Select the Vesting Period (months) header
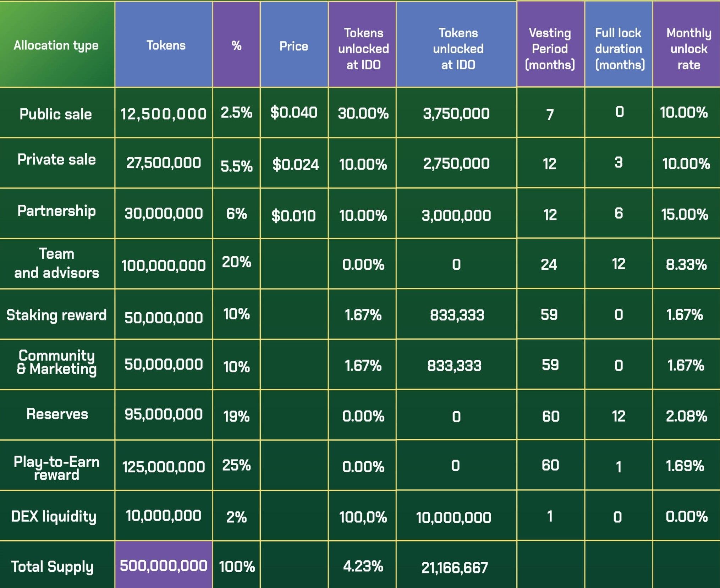Viewport: 720px width, 588px height. [x=550, y=49]
